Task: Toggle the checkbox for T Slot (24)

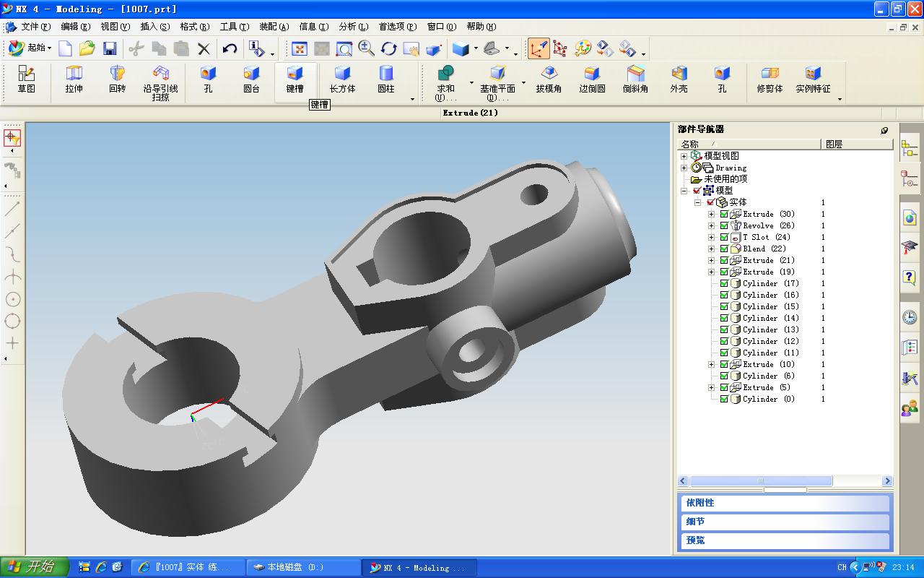Action: 724,237
